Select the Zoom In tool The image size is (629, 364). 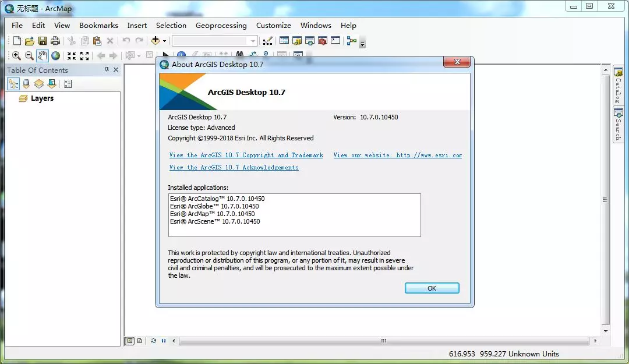(x=16, y=56)
